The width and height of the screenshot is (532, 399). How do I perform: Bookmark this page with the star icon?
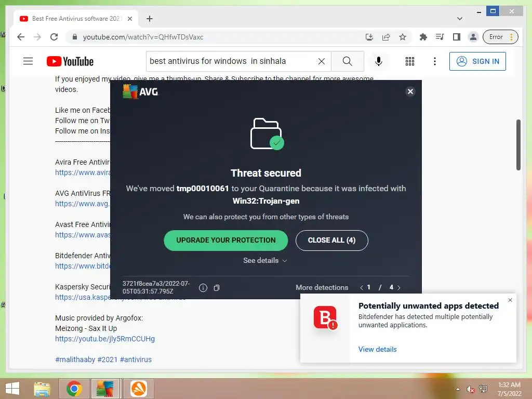point(403,37)
